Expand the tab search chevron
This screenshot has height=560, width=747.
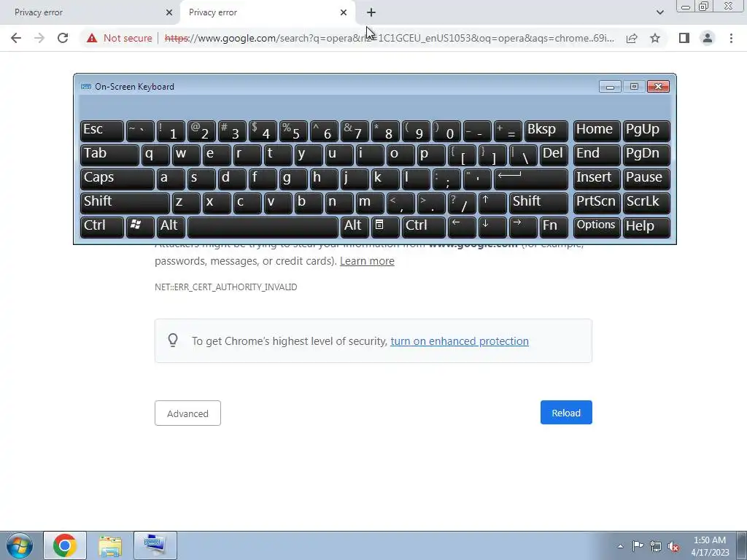(659, 12)
